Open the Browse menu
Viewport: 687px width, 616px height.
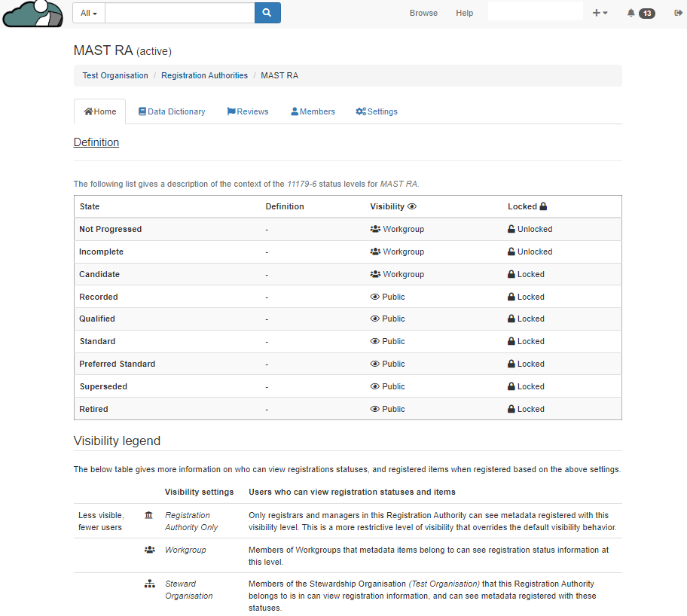423,13
